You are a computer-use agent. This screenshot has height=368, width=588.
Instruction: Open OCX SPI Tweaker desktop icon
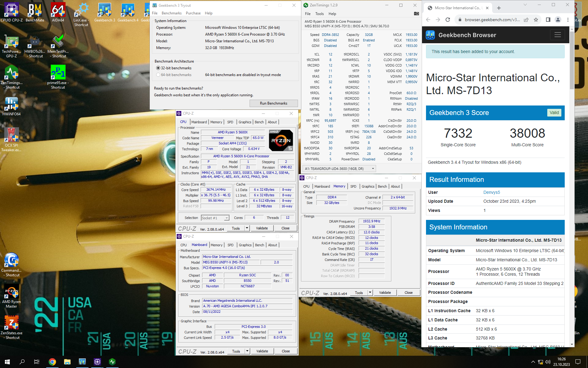pyautogui.click(x=12, y=140)
